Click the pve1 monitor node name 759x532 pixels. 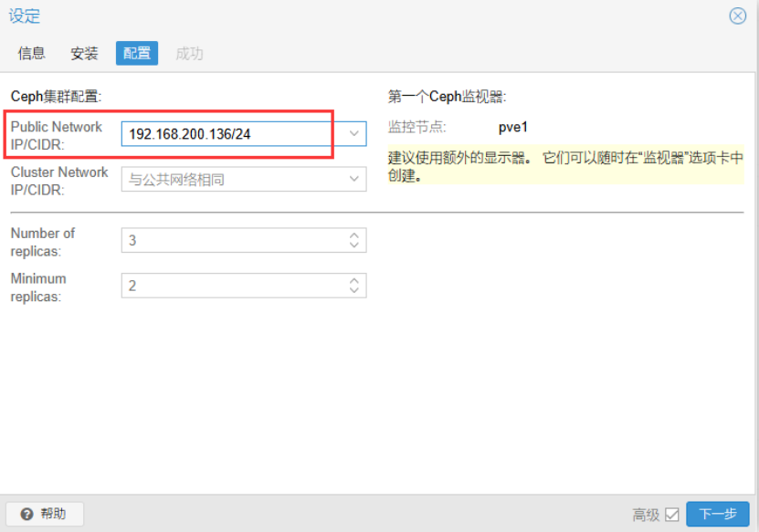513,127
